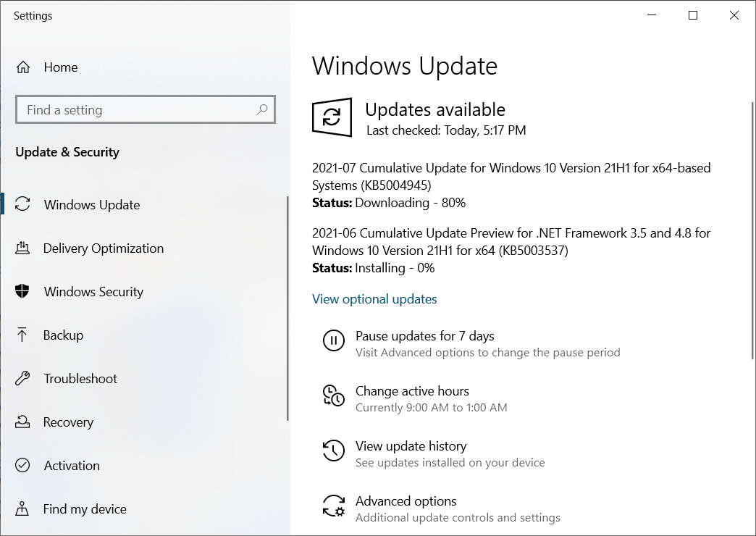Open Advanced options
The height and width of the screenshot is (536, 756).
click(406, 501)
